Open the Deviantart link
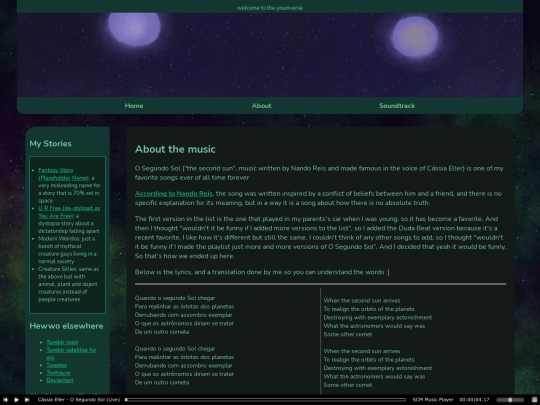Image resolution: width=540 pixels, height=405 pixels. point(60,380)
